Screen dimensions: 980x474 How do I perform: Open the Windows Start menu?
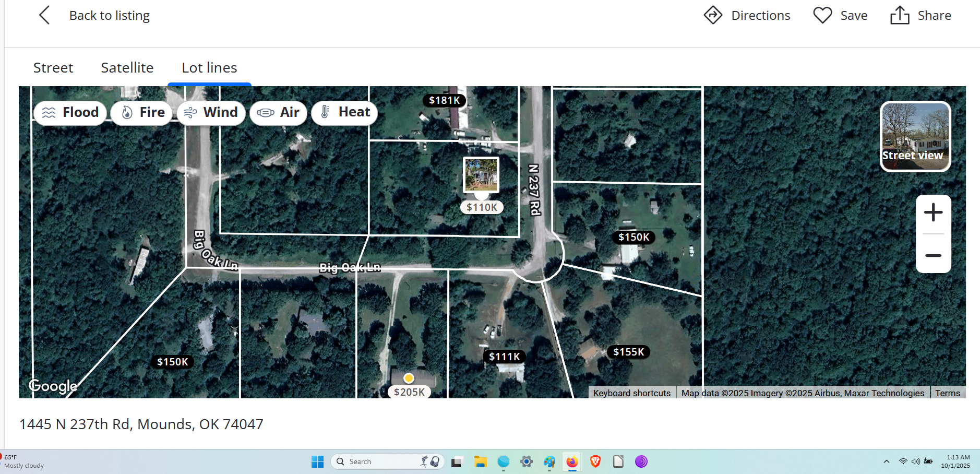[x=317, y=461]
